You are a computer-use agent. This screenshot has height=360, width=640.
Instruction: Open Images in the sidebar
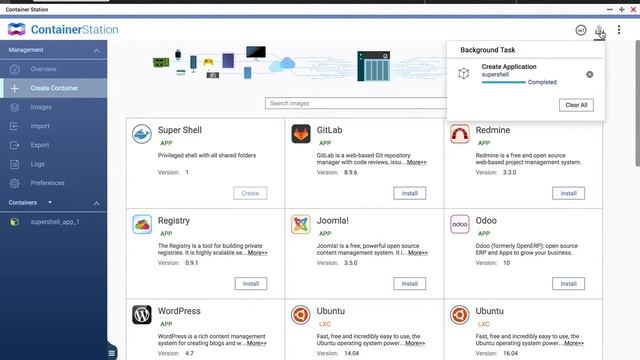click(x=53, y=107)
